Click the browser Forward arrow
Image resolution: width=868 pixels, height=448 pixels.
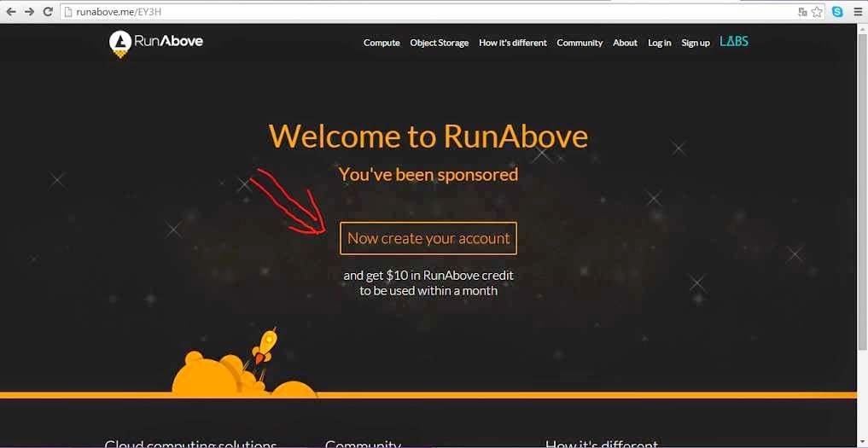29,12
